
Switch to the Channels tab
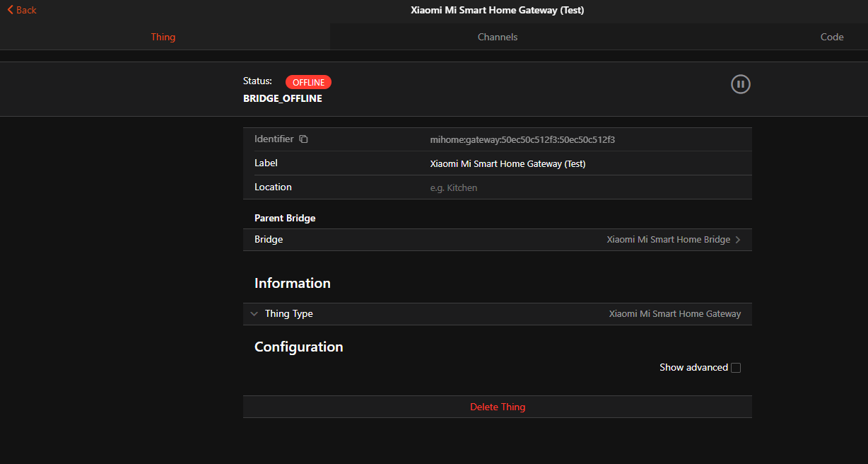[497, 37]
